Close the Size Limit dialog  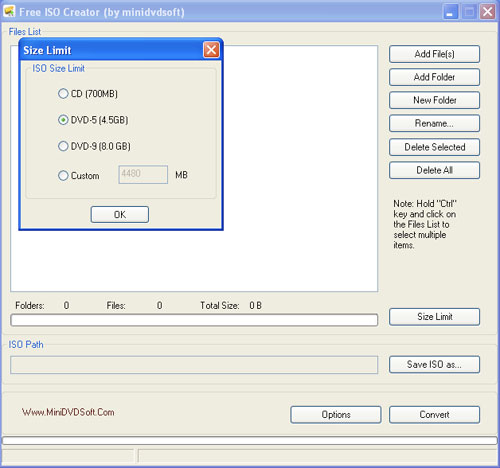tap(211, 50)
